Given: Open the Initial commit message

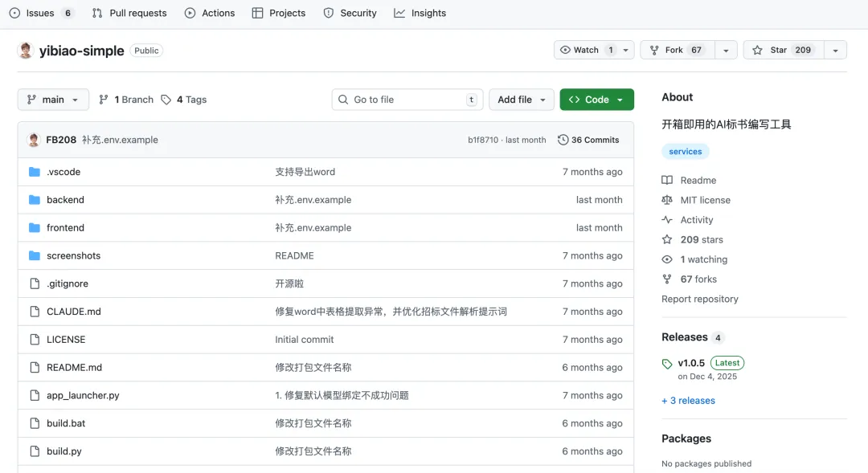Looking at the screenshot, I should 305,340.
